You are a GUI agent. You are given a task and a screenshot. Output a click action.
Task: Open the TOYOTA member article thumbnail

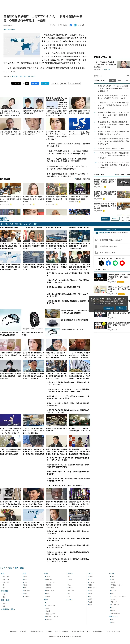click(x=123, y=182)
